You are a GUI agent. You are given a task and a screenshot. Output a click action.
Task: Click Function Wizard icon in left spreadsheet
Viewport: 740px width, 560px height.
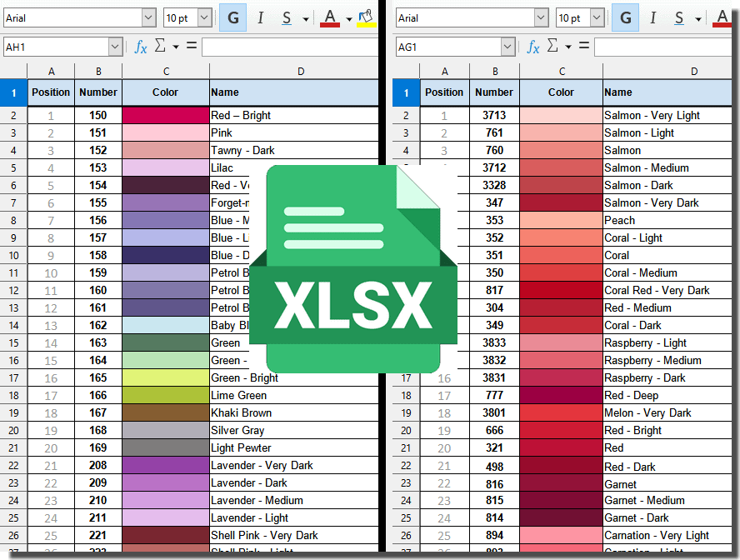141,47
